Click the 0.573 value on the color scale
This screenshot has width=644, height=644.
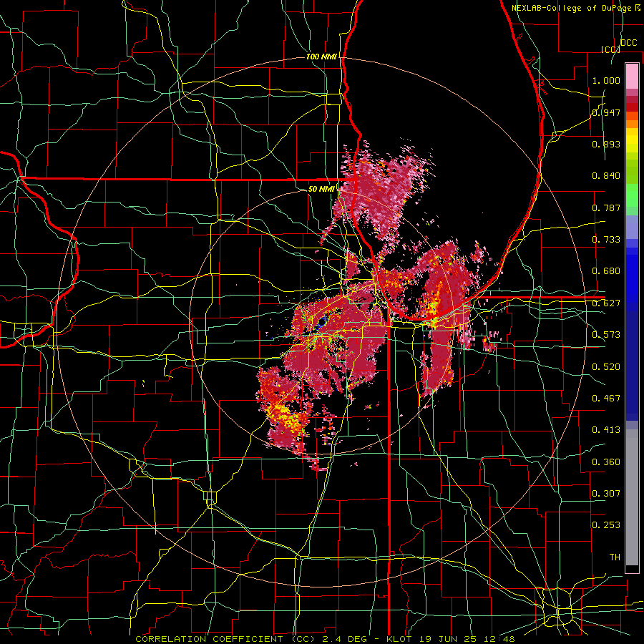pyautogui.click(x=606, y=335)
